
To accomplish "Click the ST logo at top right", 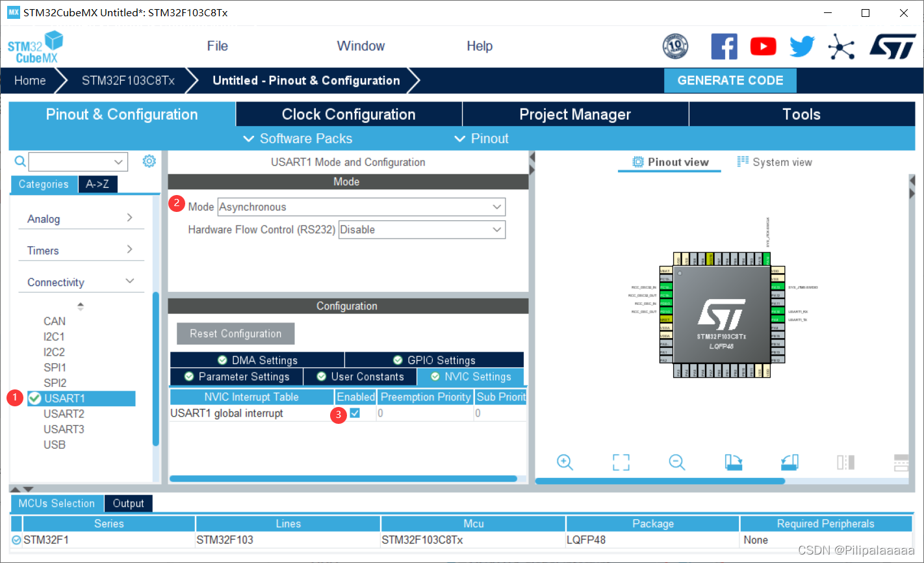I will (892, 47).
